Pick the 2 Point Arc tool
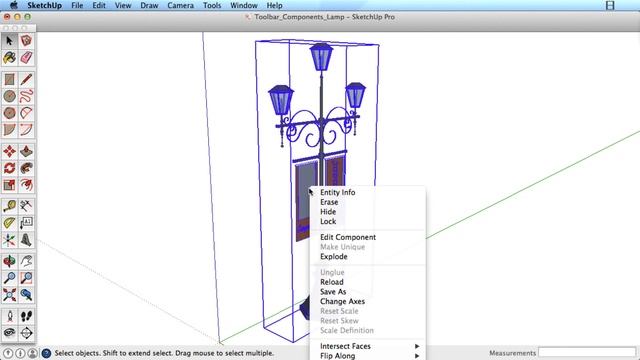Viewport: 640px width, 360px height. click(27, 129)
